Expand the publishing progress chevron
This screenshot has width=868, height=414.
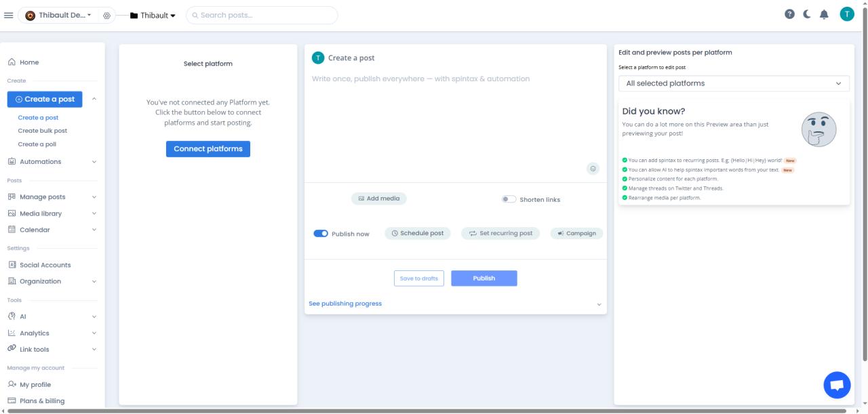point(599,304)
